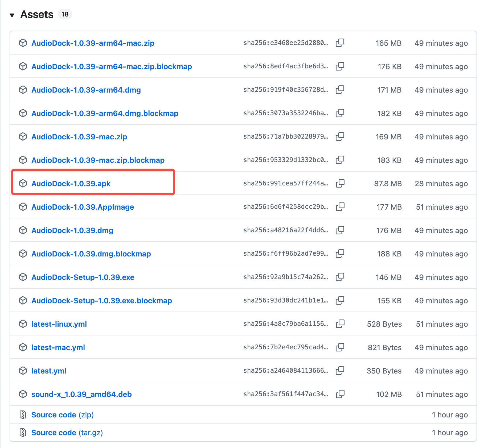The width and height of the screenshot is (484, 448).
Task: Copy SHA256 for AudioDock-1.0.39-arm64-mac.zip.blockmap
Action: (340, 66)
